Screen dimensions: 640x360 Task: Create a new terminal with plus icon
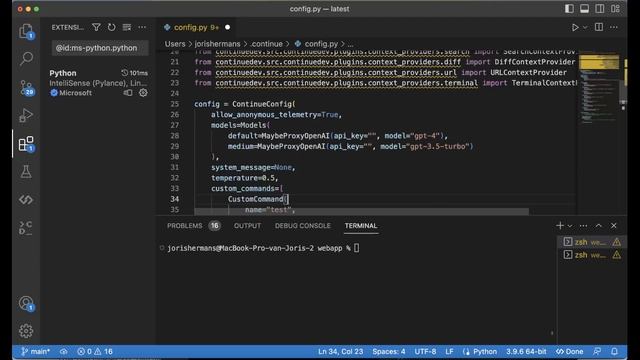[x=560, y=226]
